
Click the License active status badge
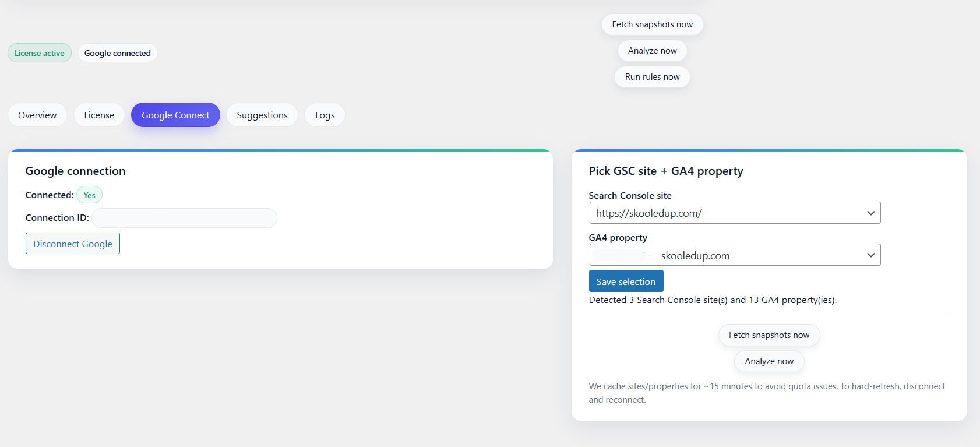(40, 53)
